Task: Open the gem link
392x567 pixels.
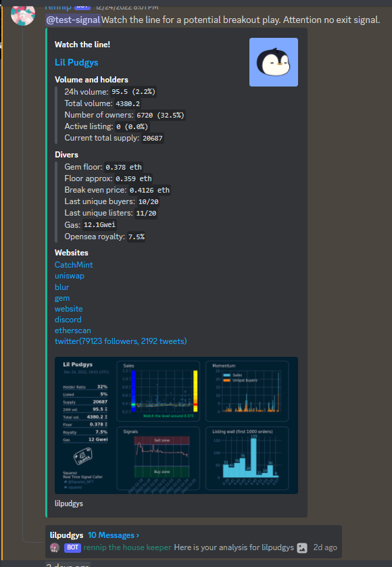Action: tap(62, 298)
